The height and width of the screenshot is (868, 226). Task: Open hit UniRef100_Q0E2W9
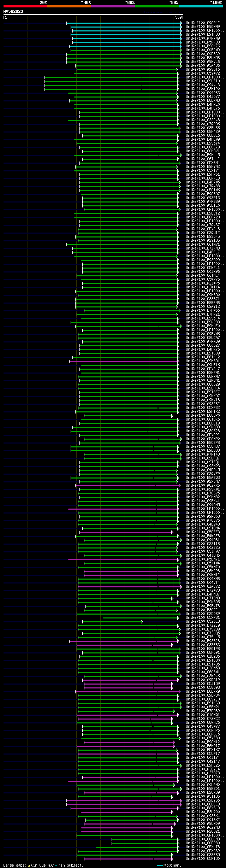tap(203, 50)
